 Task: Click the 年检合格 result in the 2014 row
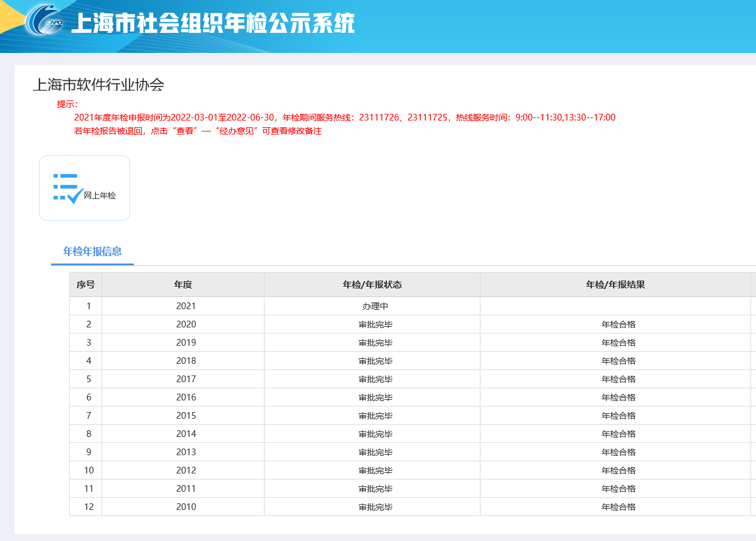pyautogui.click(x=619, y=434)
